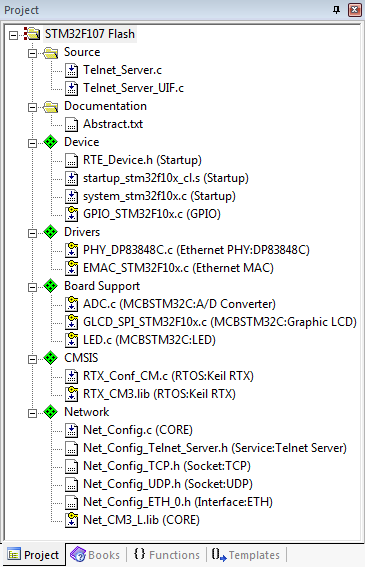Click the locked PHY_DP83848C.c key icon
The width and height of the screenshot is (365, 567).
pyautogui.click(x=72, y=250)
